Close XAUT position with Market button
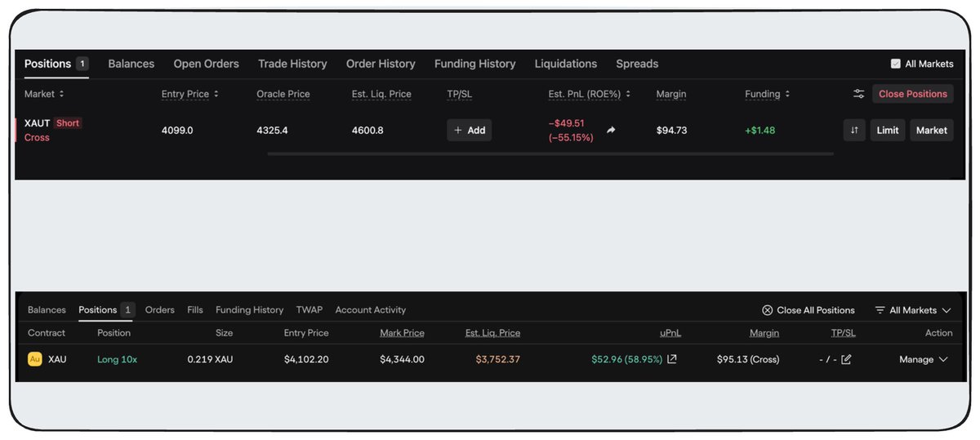This screenshot has width=980, height=440. pos(932,130)
